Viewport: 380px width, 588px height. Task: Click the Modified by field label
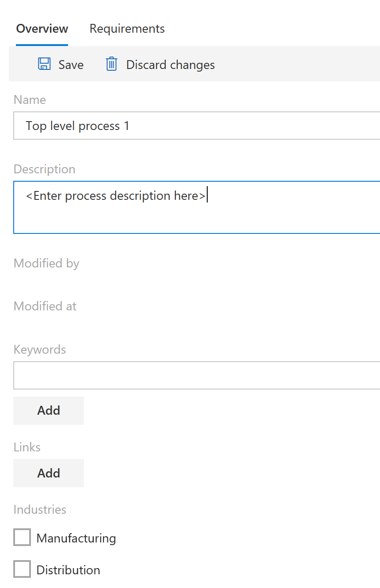point(46,263)
